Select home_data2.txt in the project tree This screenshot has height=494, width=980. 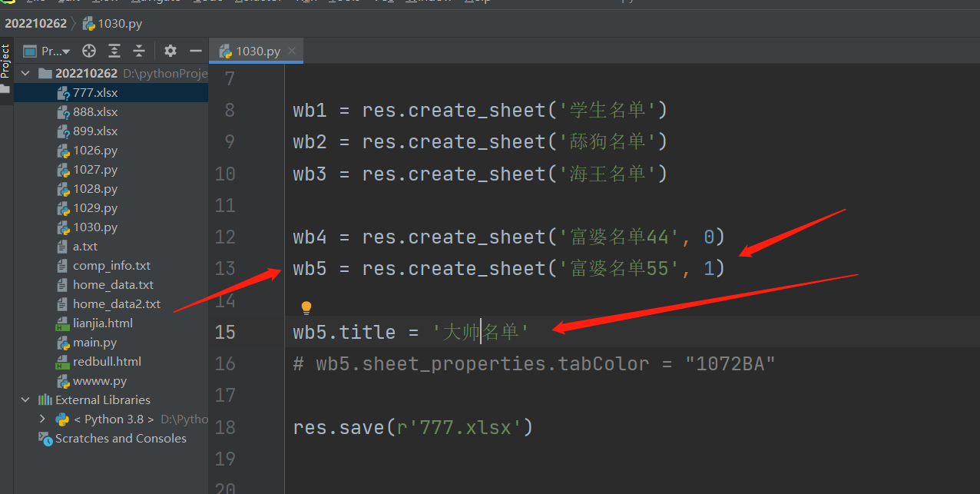coord(117,303)
